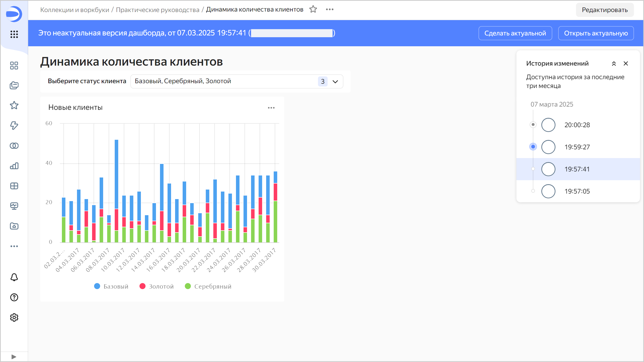Image resolution: width=644 pixels, height=362 pixels.
Task: Open Connections lightning bolt icon
Action: pos(14,125)
